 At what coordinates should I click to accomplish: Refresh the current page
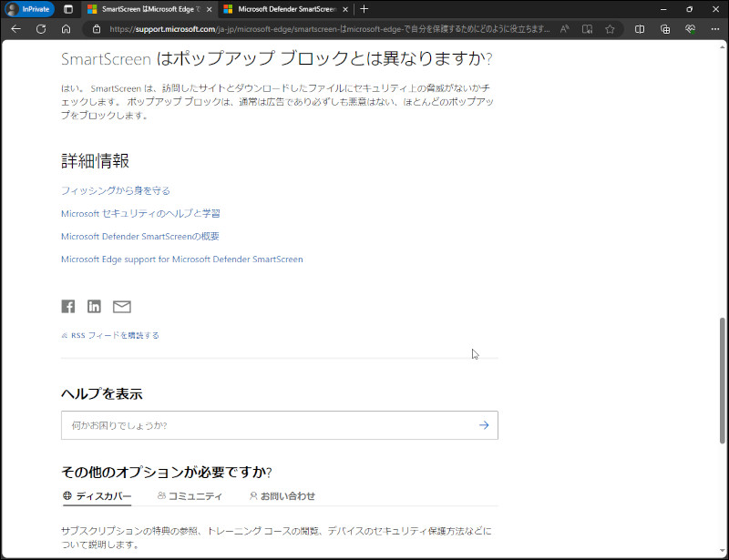(x=40, y=29)
